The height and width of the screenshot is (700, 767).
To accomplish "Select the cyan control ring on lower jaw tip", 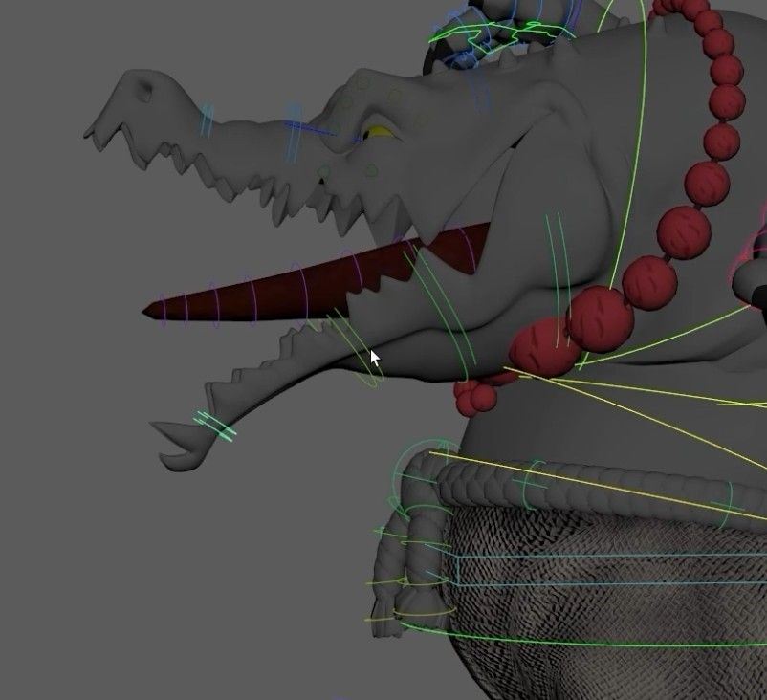I will pos(215,427).
